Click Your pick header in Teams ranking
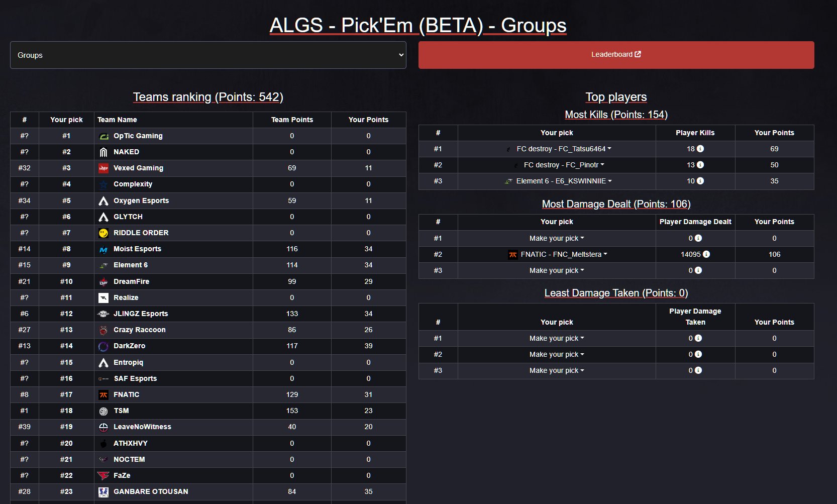 (x=66, y=120)
